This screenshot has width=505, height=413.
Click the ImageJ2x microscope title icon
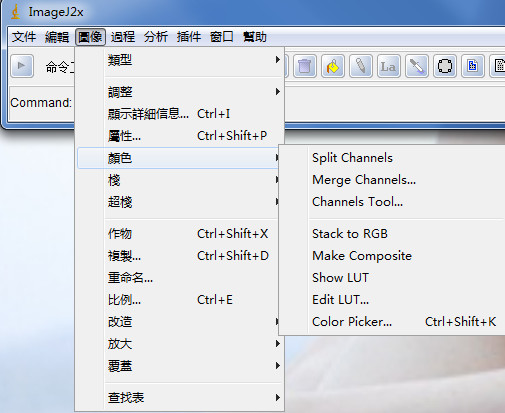(15, 12)
